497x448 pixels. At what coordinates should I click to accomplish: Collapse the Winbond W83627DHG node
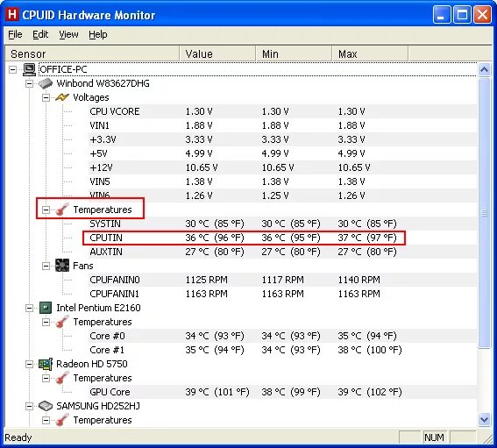29,83
